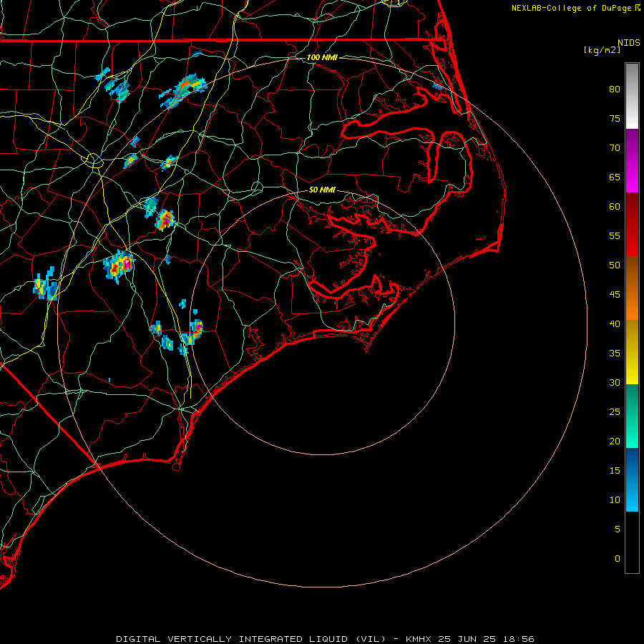644x644 pixels.
Task: Click the 0 value on the color scale
Action: tap(618, 559)
